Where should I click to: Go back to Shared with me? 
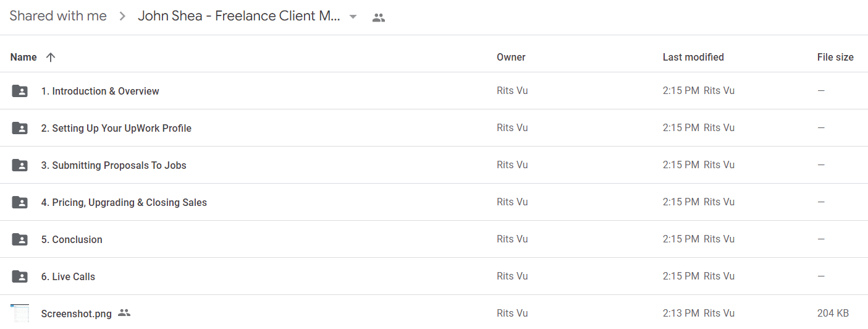click(x=58, y=16)
